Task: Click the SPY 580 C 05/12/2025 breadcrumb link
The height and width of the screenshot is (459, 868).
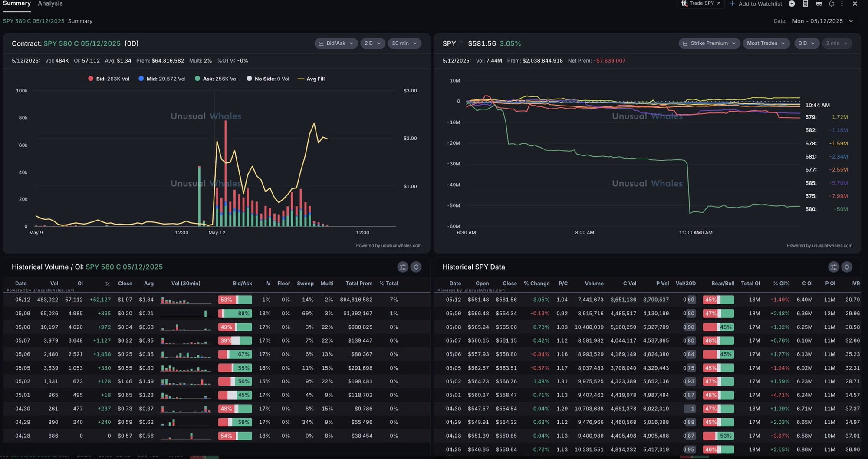Action: coord(33,21)
